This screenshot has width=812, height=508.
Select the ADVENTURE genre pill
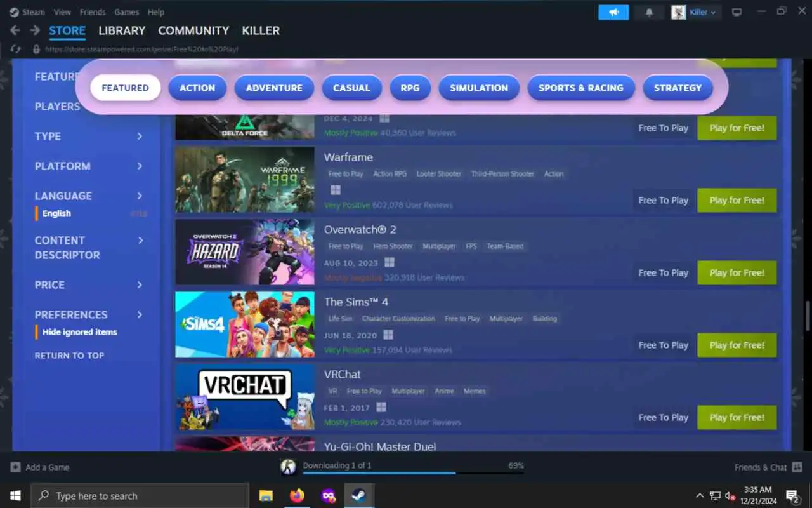point(274,88)
